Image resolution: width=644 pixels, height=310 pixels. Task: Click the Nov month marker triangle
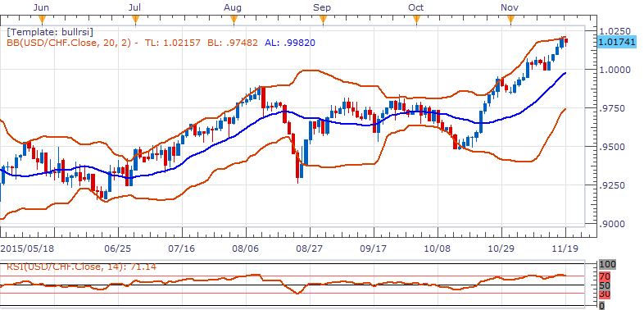pyautogui.click(x=510, y=21)
